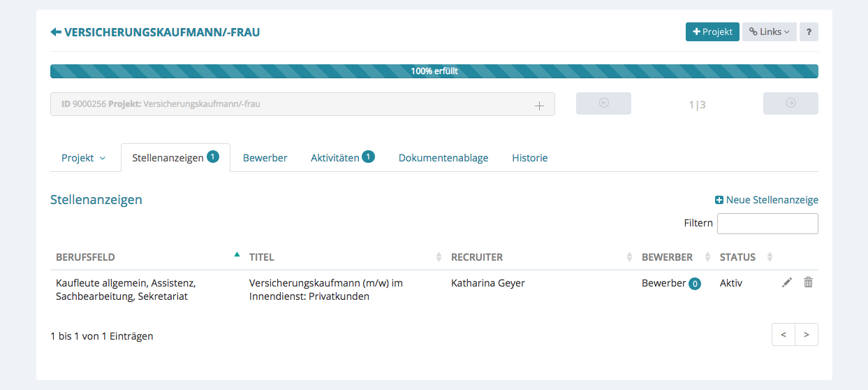Expand the Projekt tab dropdown

pos(84,158)
